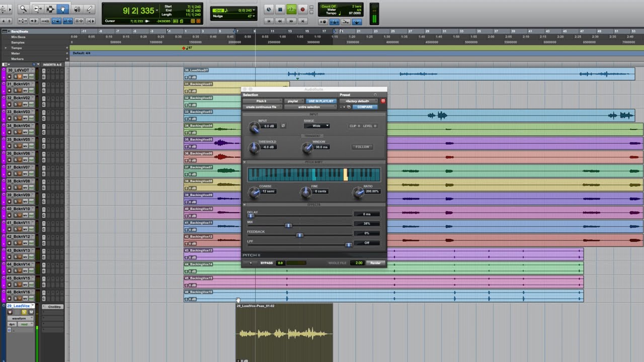Click the INSERTS A-E column header
The image size is (644, 362).
click(52, 65)
